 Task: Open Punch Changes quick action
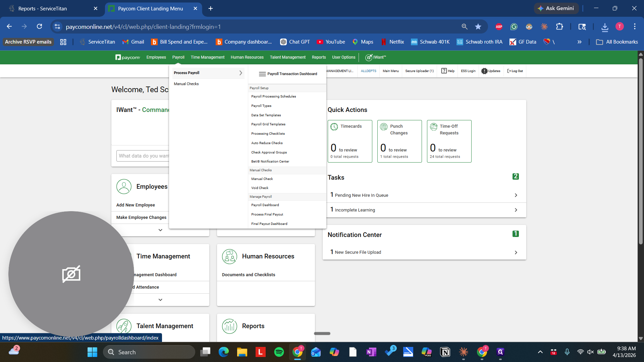[383, 127]
